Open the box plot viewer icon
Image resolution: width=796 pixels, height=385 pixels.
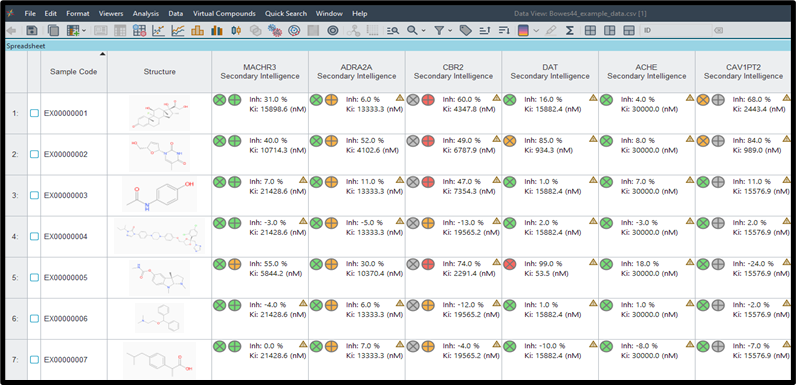click(236, 30)
